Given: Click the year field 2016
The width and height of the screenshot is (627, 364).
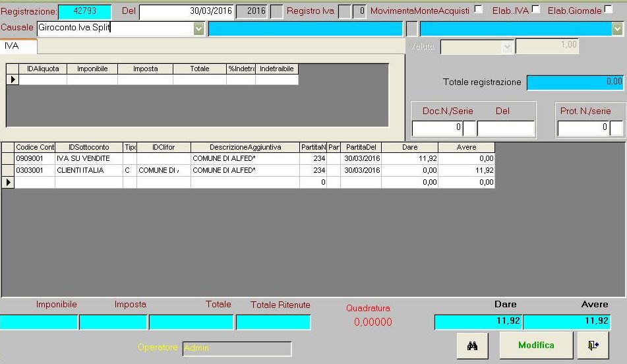Looking at the screenshot, I should pos(251,11).
